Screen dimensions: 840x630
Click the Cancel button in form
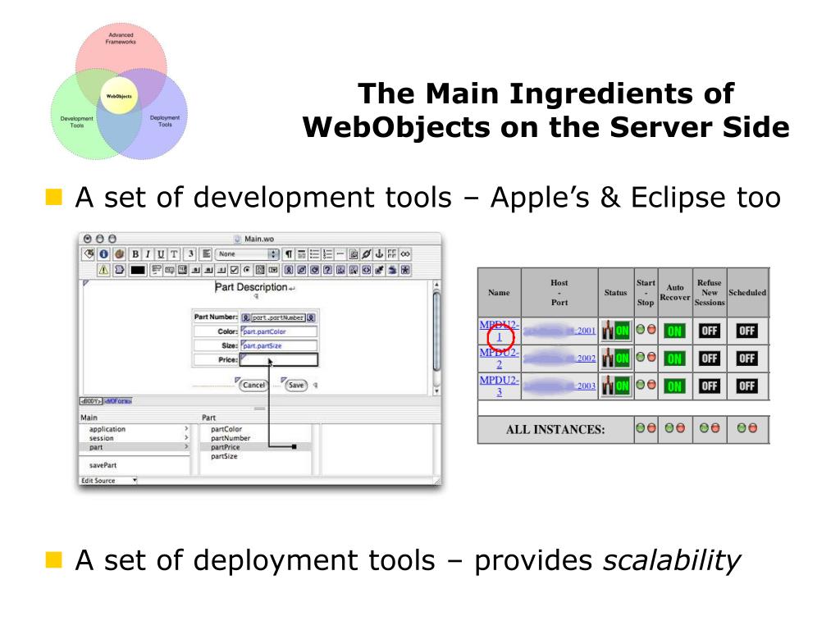[253, 386]
